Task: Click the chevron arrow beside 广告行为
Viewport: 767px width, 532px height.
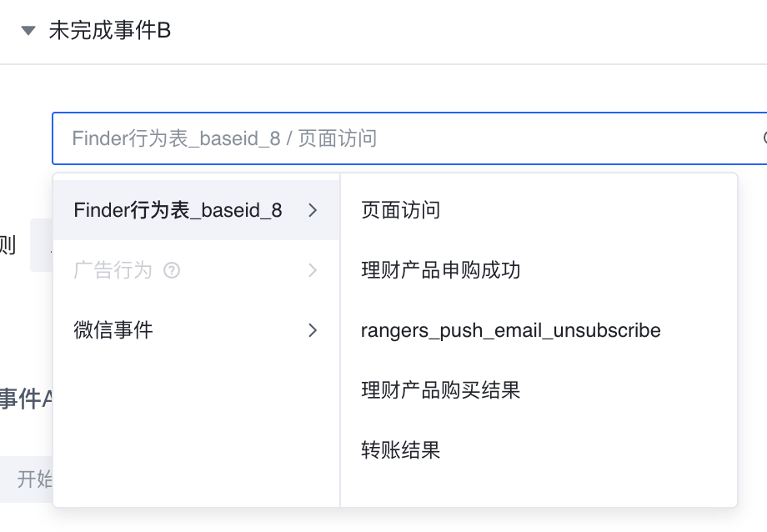Action: (x=313, y=270)
